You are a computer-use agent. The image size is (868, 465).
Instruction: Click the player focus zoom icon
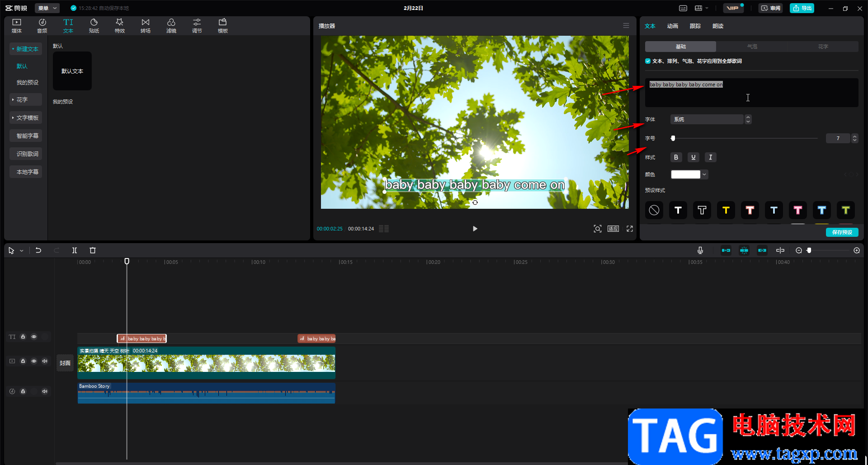tap(598, 229)
